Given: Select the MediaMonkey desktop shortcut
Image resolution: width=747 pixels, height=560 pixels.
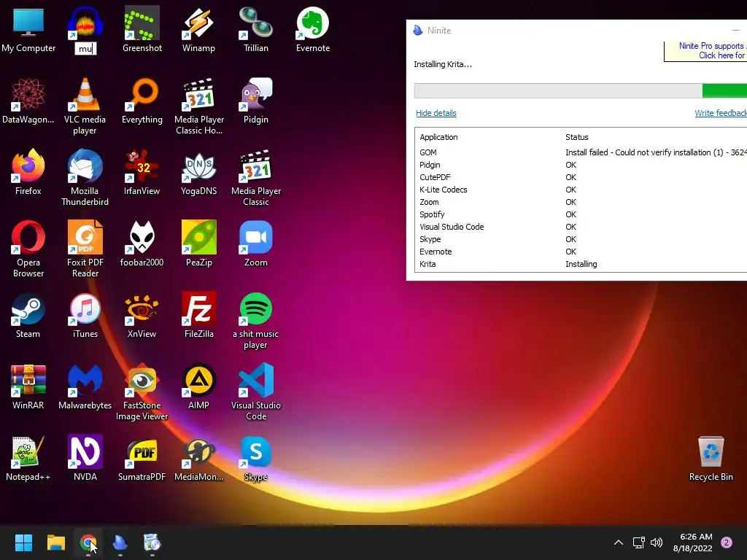Looking at the screenshot, I should (198, 458).
